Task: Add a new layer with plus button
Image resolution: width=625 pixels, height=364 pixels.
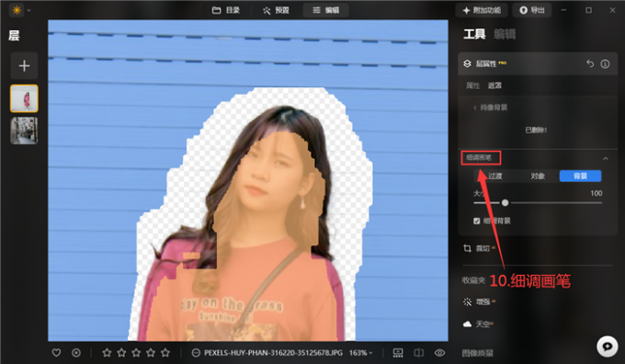Action: (24, 65)
